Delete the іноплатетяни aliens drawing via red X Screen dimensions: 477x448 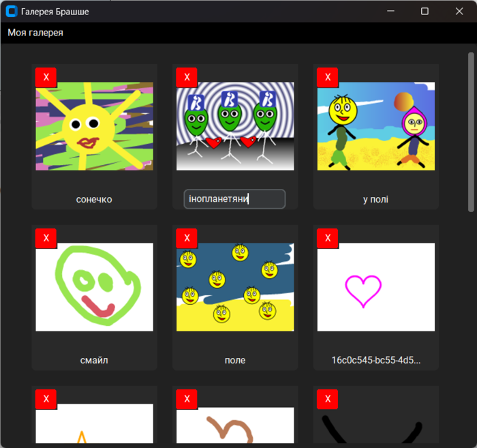pos(187,77)
